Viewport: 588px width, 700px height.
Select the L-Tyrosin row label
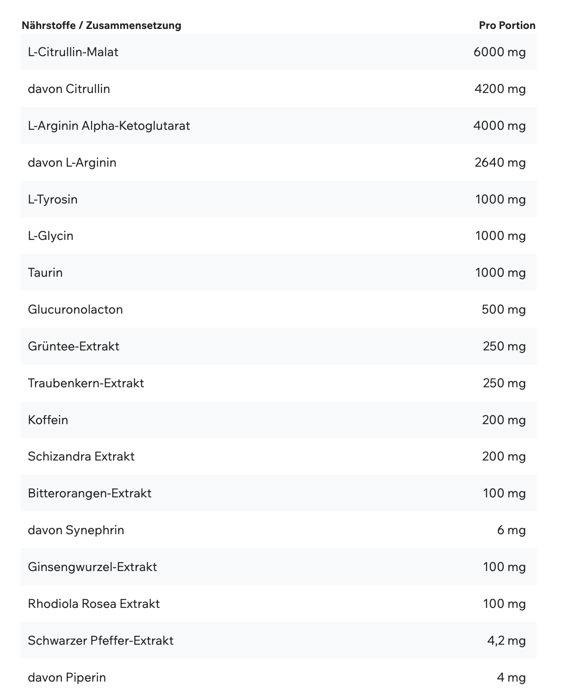53,200
